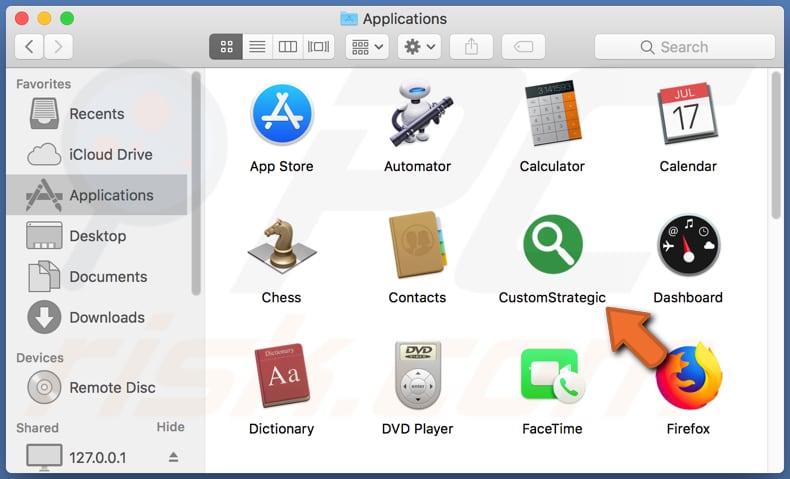This screenshot has width=790, height=479.
Task: Click the Applications folder icon in the title bar
Action: 349,19
